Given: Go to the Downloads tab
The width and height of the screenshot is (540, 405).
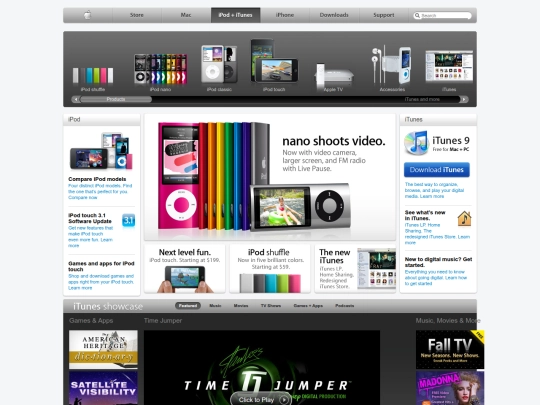Looking at the screenshot, I should 334,15.
